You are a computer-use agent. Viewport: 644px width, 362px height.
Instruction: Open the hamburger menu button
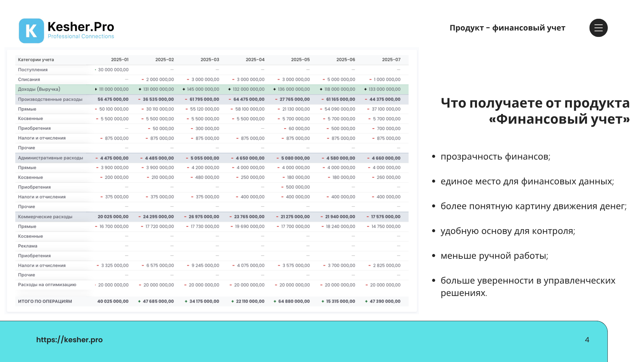(x=598, y=28)
